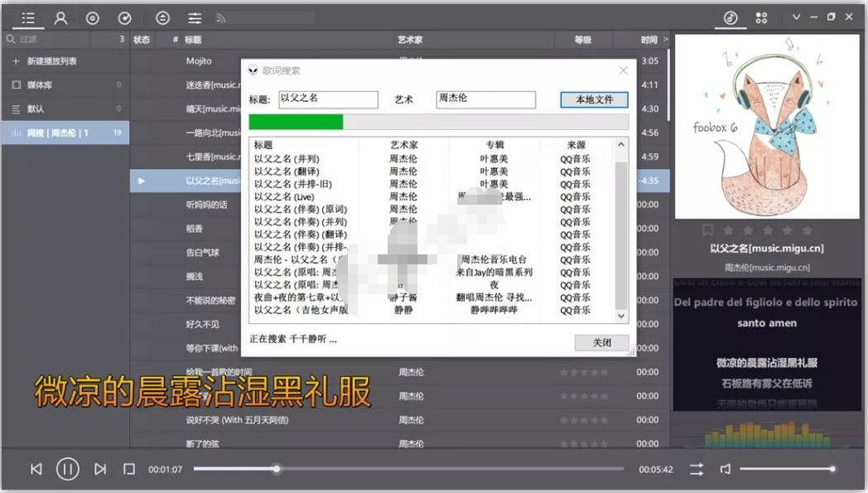
Task: Click the album disc icon in toolbar
Action: coord(93,17)
